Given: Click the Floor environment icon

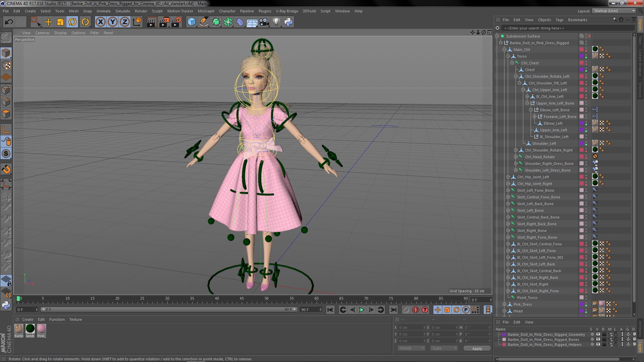Looking at the screenshot, I should pyautogui.click(x=252, y=22).
